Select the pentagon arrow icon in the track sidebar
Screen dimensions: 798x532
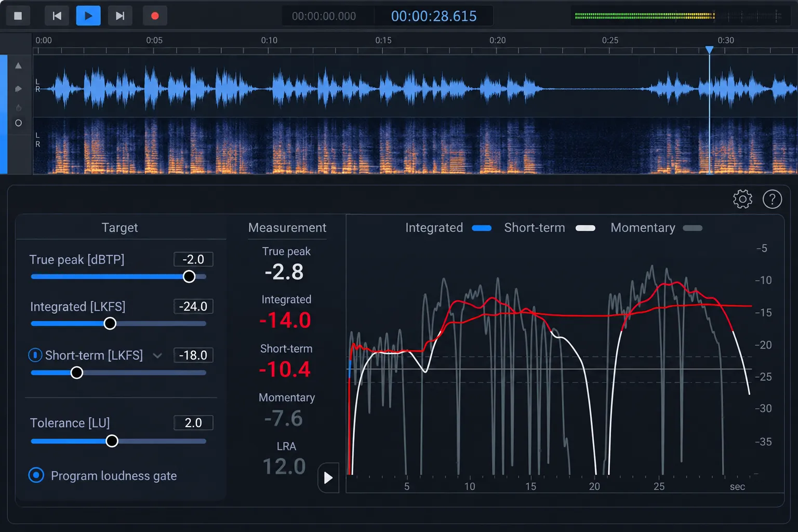pos(18,89)
